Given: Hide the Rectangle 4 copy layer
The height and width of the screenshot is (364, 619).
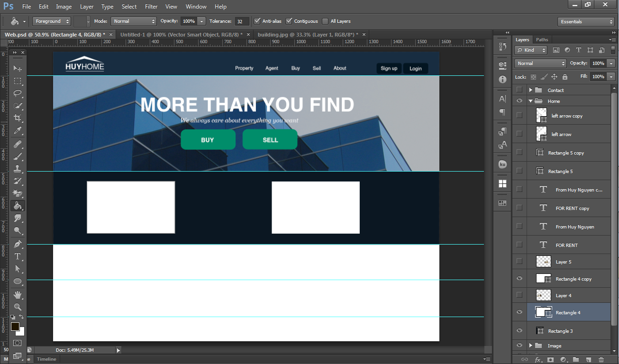Looking at the screenshot, I should pyautogui.click(x=519, y=279).
